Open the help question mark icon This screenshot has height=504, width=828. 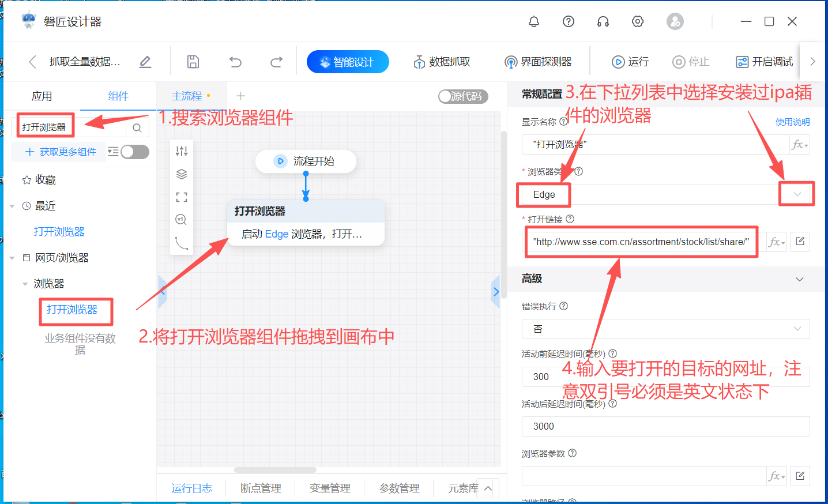point(569,21)
